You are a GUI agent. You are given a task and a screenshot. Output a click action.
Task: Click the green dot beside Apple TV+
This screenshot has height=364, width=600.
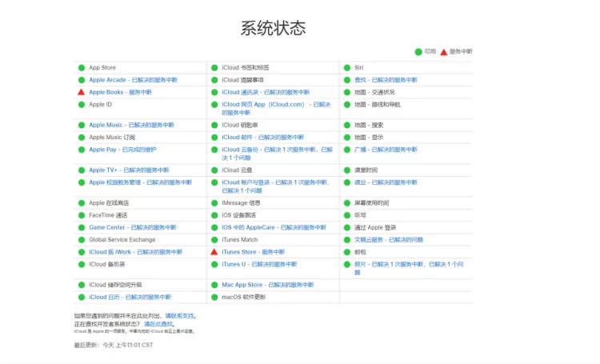point(82,170)
